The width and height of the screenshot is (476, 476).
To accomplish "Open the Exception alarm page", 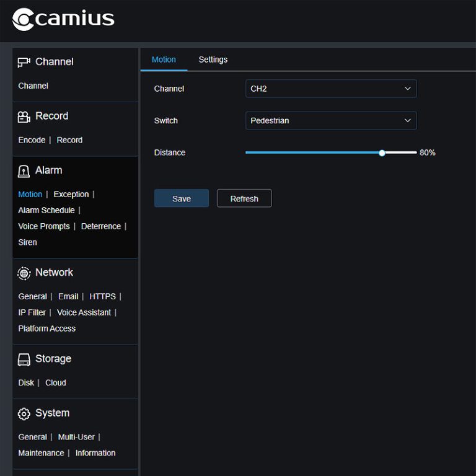I will point(71,194).
